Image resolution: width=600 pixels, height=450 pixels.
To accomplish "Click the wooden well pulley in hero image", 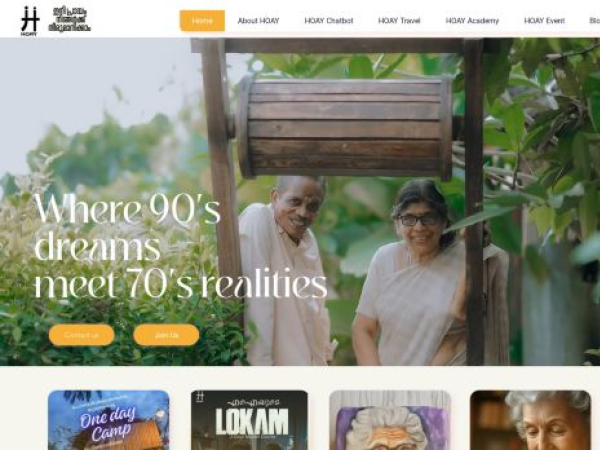I will pyautogui.click(x=343, y=127).
